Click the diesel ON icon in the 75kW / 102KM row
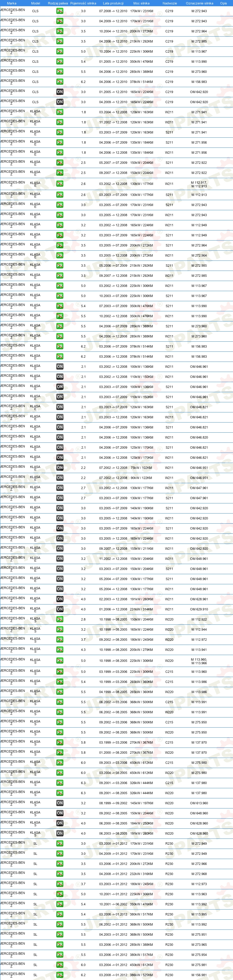Screen dimensions: 233x980 [x=60, y=468]
